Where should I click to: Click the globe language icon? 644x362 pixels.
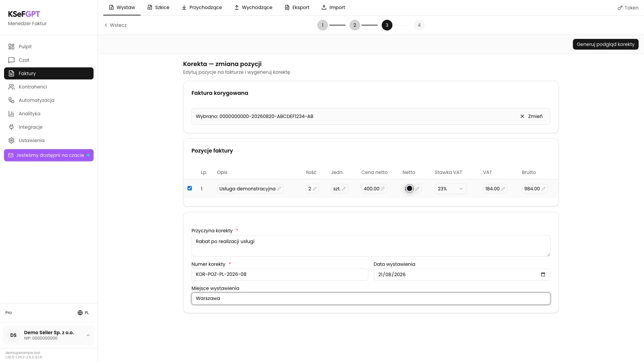coord(80,313)
